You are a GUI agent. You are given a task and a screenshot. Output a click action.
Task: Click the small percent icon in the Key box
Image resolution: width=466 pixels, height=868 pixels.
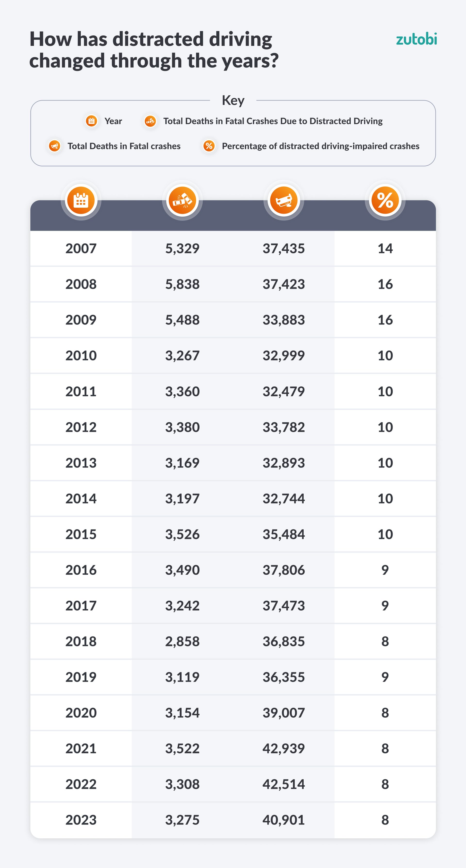pos(209,146)
